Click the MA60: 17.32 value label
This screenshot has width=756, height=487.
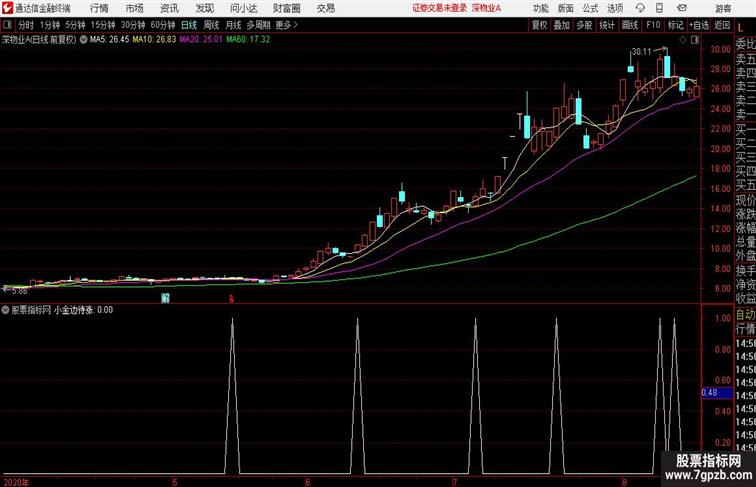248,40
